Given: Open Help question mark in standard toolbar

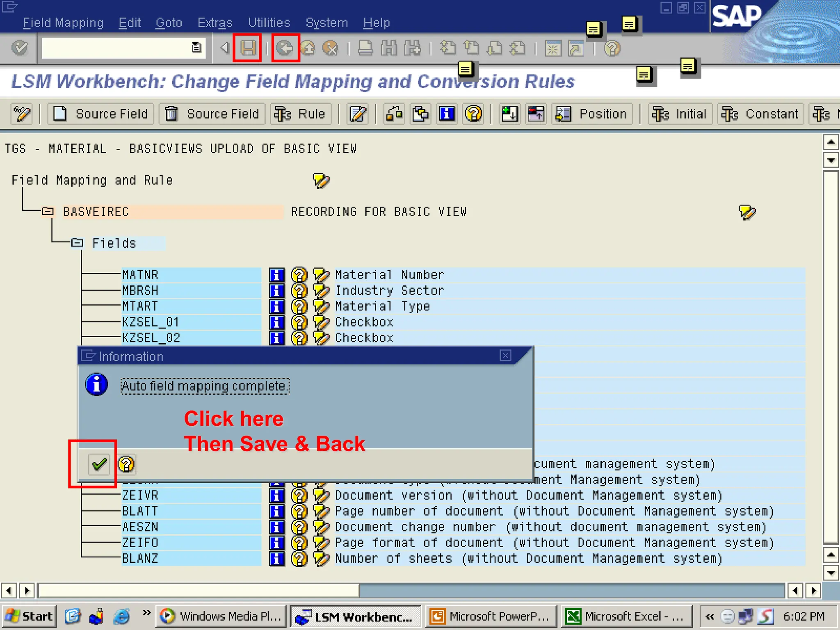Looking at the screenshot, I should pyautogui.click(x=612, y=48).
